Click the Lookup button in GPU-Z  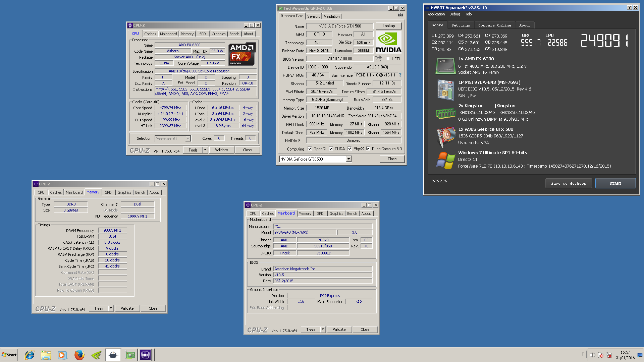coord(388,26)
